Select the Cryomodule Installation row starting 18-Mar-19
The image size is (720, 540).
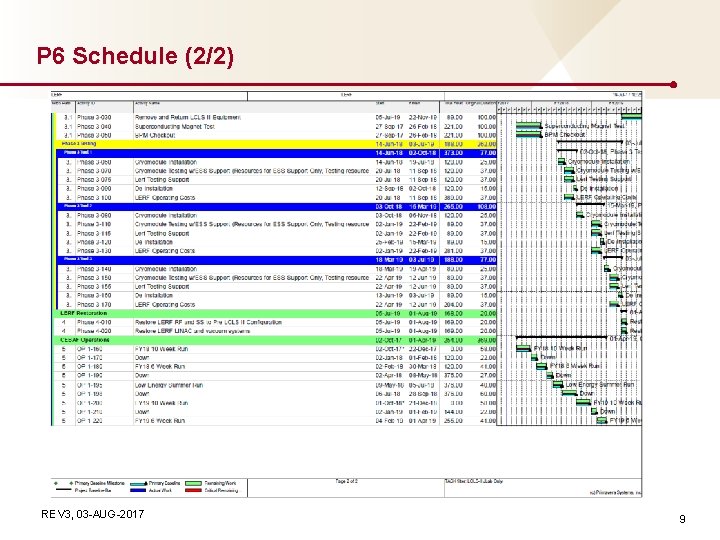click(x=276, y=269)
